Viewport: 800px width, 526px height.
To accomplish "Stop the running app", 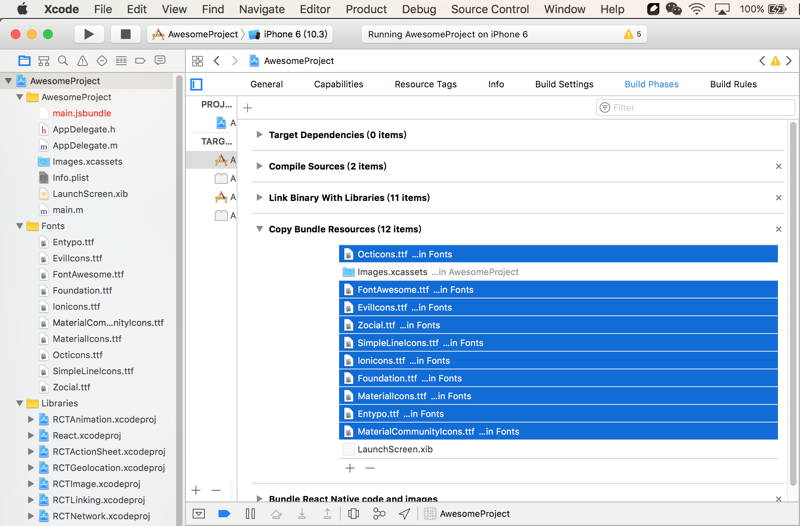I will pos(125,34).
